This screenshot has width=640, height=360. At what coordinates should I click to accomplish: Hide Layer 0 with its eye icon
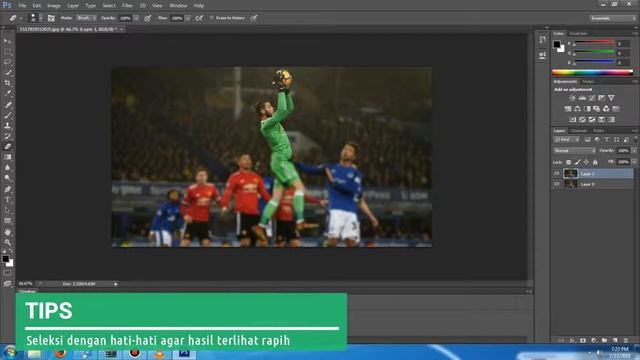point(556,184)
